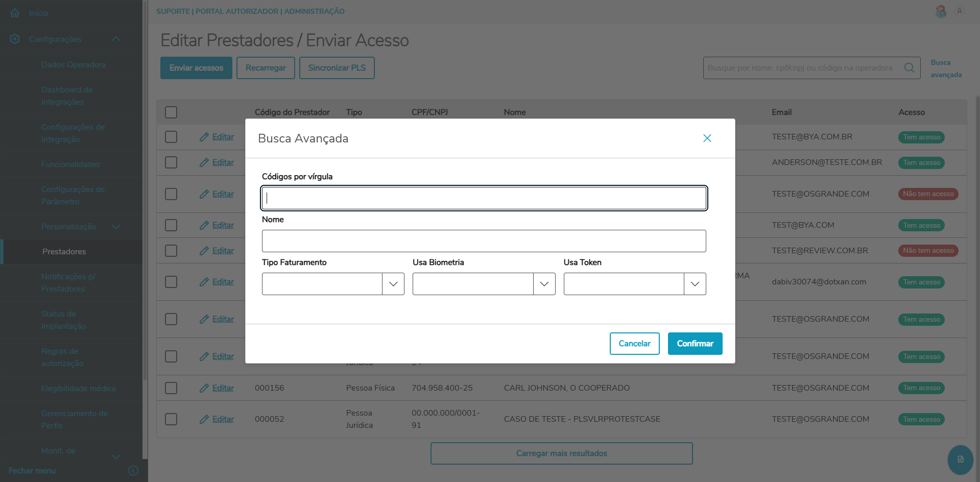The width and height of the screenshot is (980, 482).
Task: Focus the Nome text field
Action: tap(484, 241)
